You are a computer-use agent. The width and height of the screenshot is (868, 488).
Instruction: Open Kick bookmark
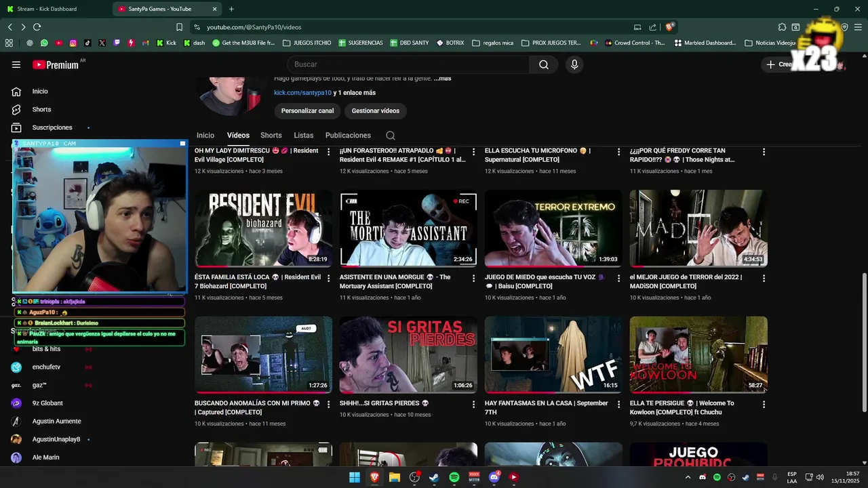167,43
